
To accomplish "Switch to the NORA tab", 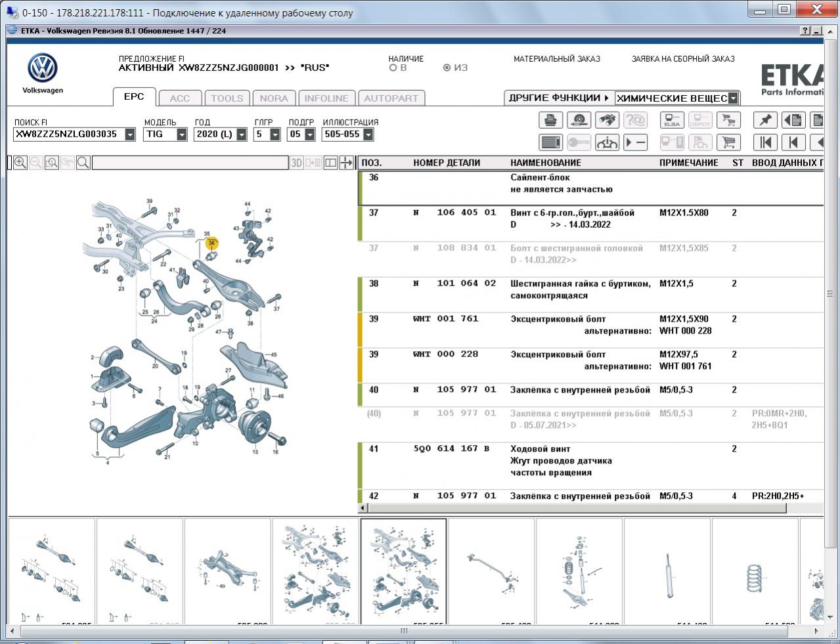I will point(274,98).
